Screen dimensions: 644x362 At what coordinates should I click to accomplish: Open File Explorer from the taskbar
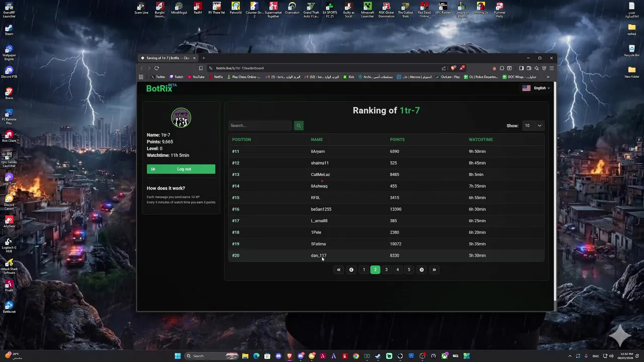tap(245, 356)
